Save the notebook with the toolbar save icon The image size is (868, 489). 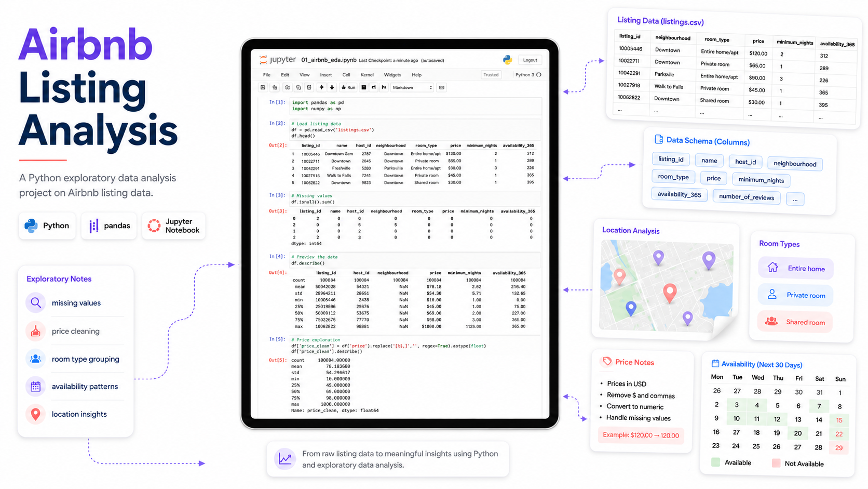click(263, 87)
